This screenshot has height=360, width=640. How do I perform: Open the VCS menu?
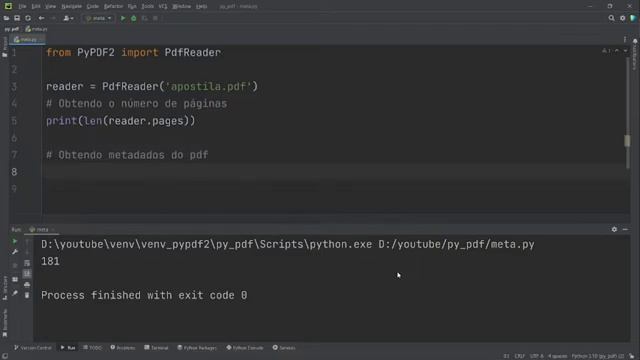coord(162,7)
